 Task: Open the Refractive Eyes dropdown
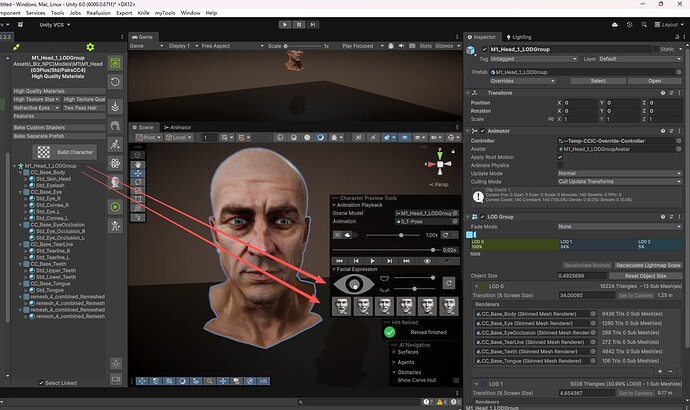pyautogui.click(x=36, y=108)
